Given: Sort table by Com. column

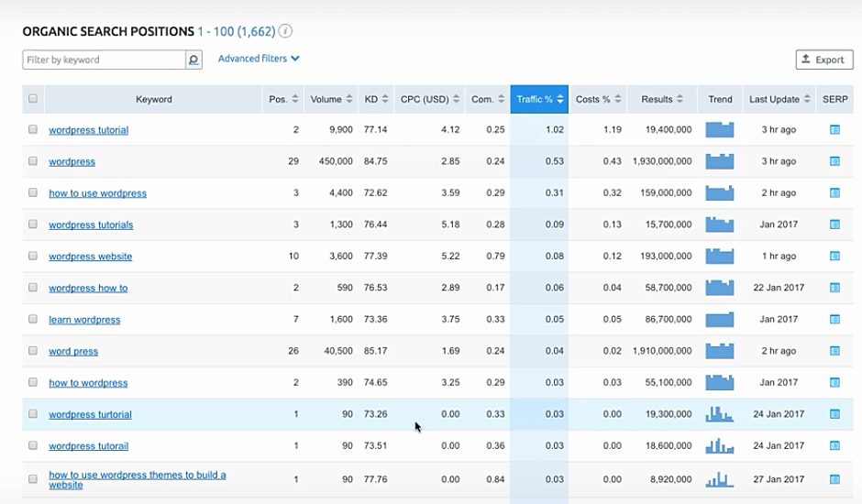Looking at the screenshot, I should point(488,99).
